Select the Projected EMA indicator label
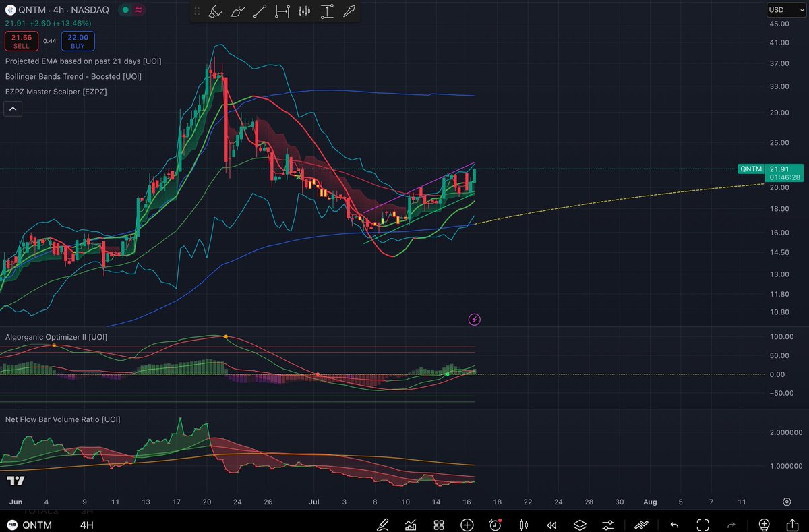The width and height of the screenshot is (809, 532). coord(83,61)
